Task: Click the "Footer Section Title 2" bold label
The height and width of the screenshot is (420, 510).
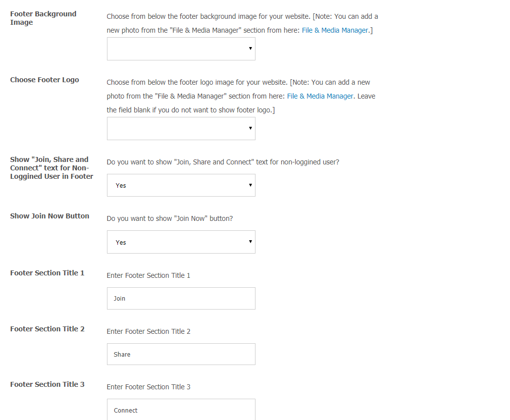Action: [x=47, y=329]
